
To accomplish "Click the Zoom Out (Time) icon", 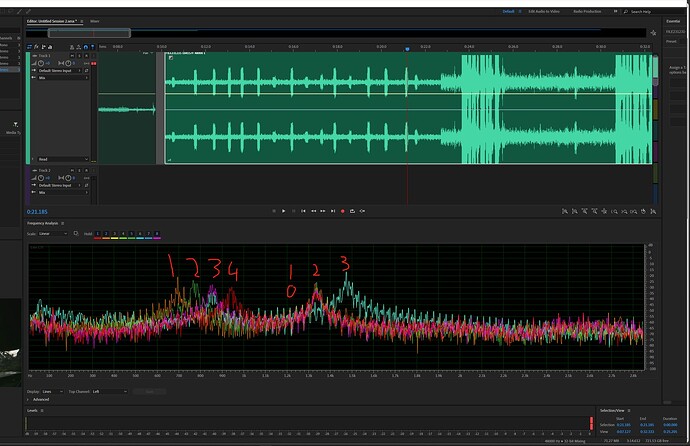I will pyautogui.click(x=594, y=212).
